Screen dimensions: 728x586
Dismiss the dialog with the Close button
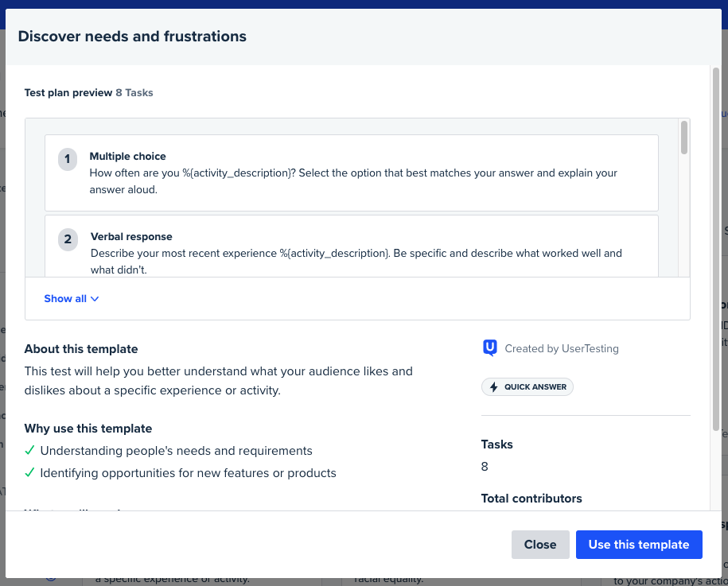tap(540, 545)
